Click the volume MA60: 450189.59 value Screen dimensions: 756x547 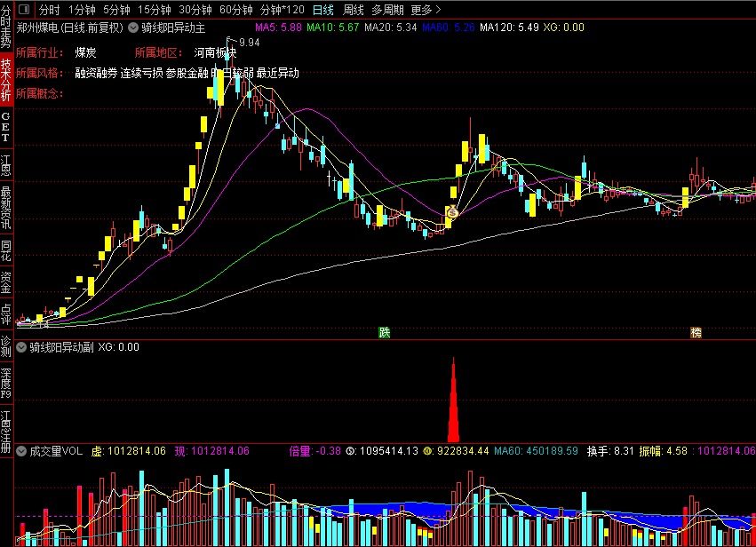537,451
